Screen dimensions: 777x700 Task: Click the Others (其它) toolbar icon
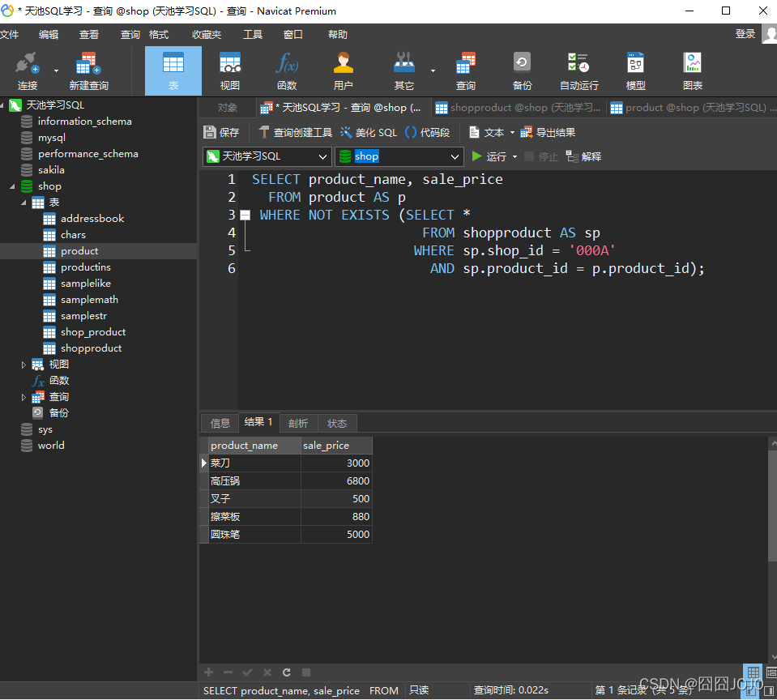pos(403,70)
